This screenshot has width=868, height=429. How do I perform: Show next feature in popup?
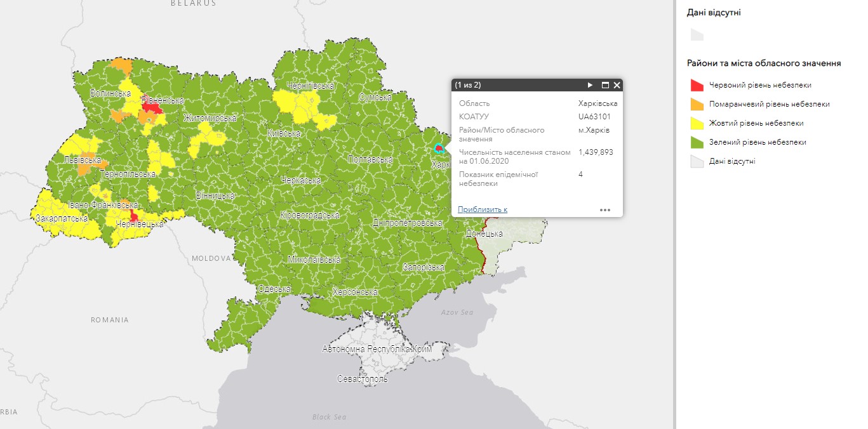click(590, 85)
